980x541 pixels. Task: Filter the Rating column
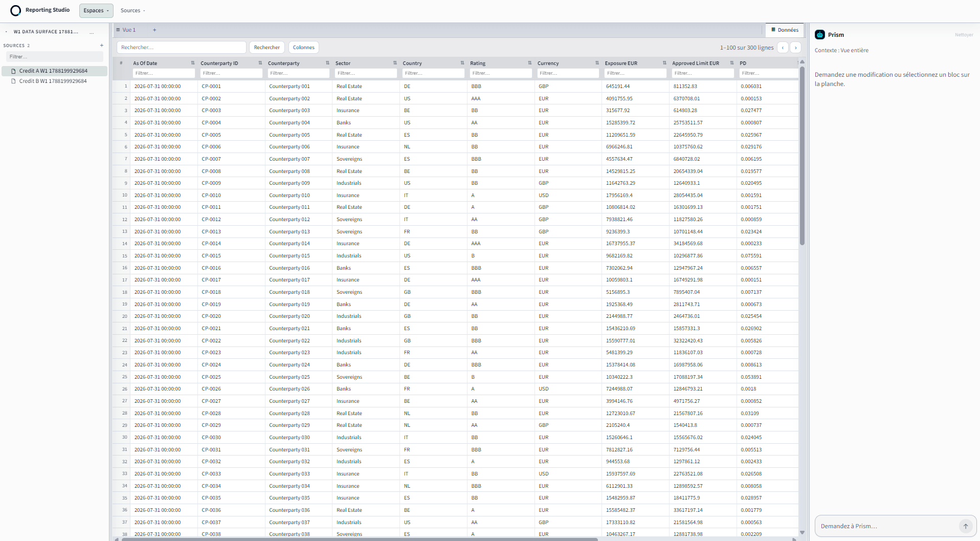(501, 73)
